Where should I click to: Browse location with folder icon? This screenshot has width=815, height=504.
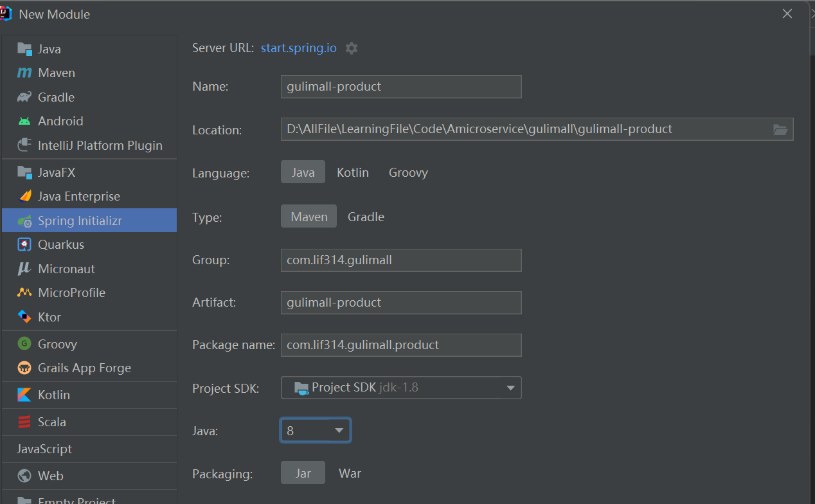[780, 129]
